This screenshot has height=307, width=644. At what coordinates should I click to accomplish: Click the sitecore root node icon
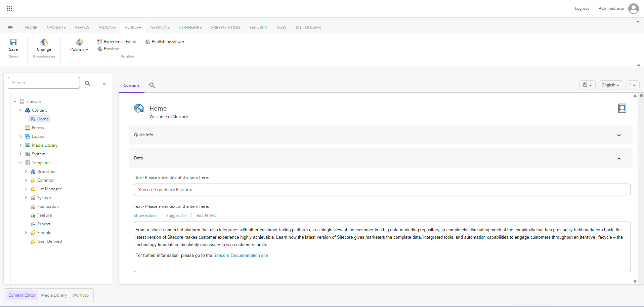click(22, 102)
